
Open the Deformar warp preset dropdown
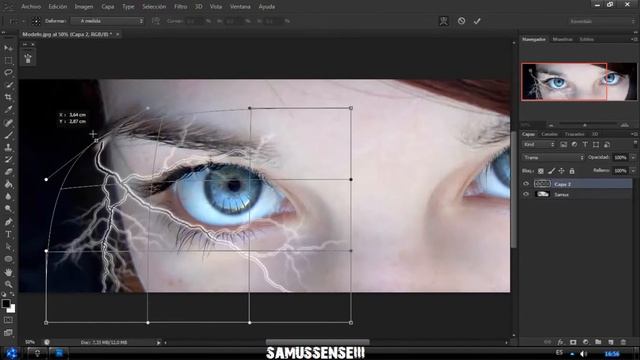tap(108, 21)
